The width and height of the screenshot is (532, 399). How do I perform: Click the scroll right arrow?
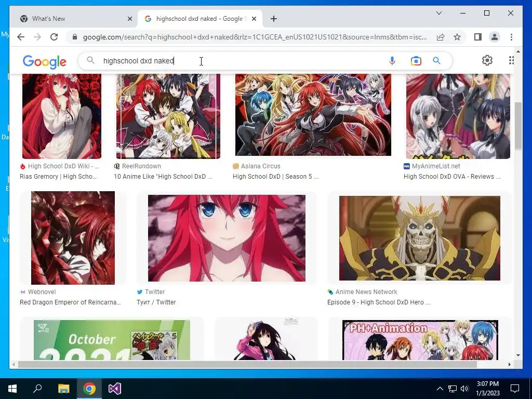coord(509,364)
